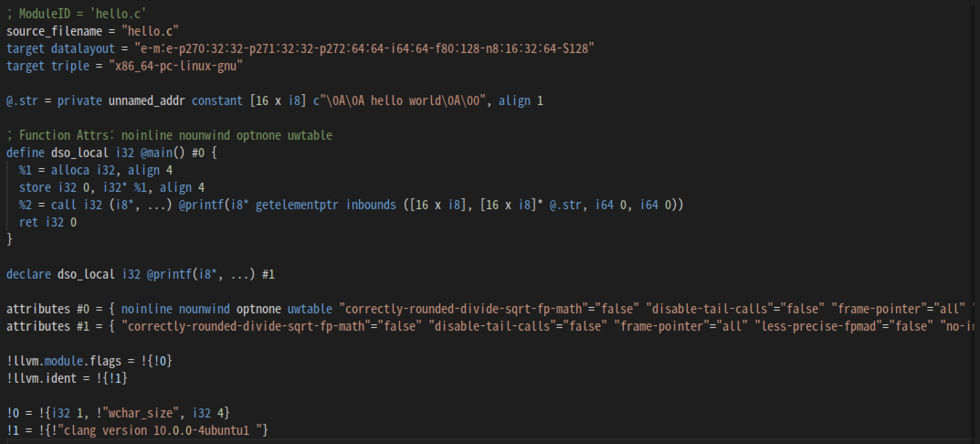Image resolution: width=980 pixels, height=444 pixels.
Task: Click the "align 1" text
Action: (521, 100)
